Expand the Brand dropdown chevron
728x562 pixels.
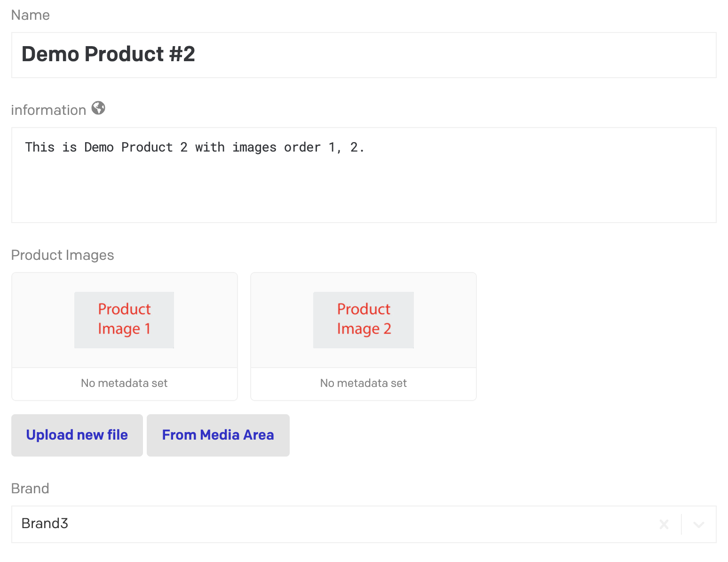coord(698,524)
